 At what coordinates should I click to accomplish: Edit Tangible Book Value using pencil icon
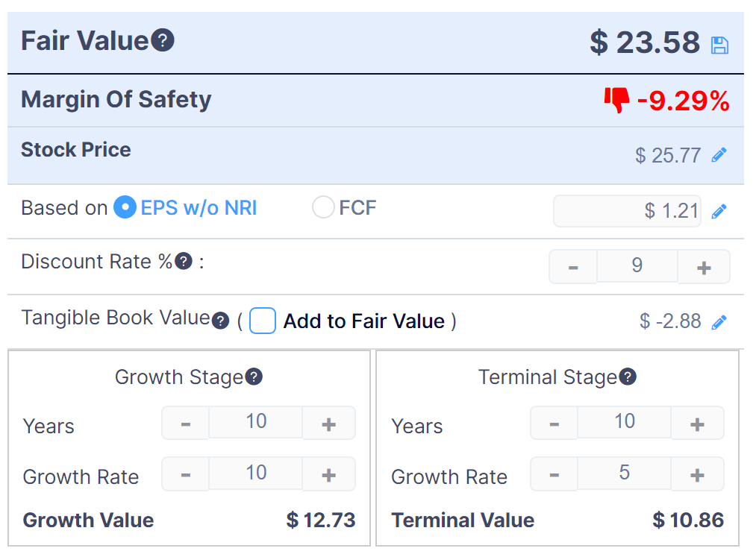pyautogui.click(x=719, y=321)
